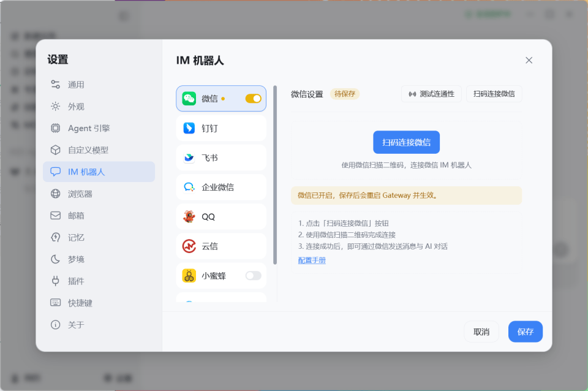Screen dimensions: 588x391
Task: Click the top-right 扫码连接微信 outline button
Action: [x=494, y=94]
